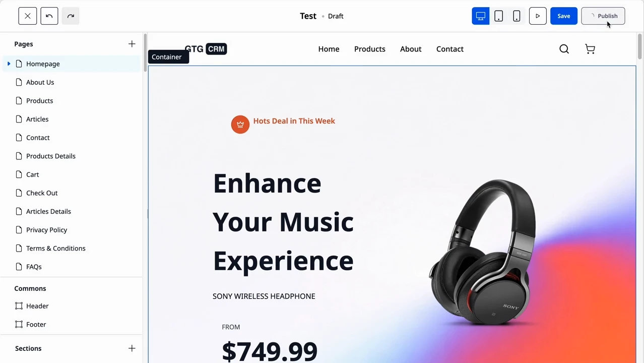Open the search icon in site header
644x363 pixels.
point(564,49)
